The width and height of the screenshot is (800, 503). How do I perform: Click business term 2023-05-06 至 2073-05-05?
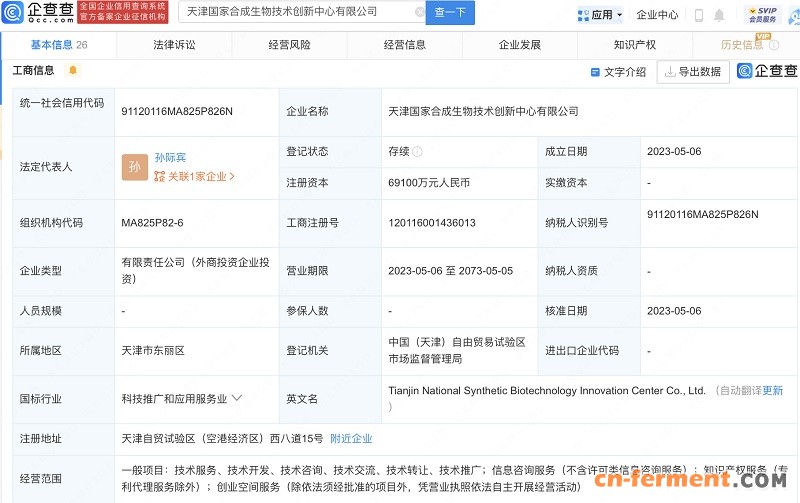pyautogui.click(x=451, y=271)
